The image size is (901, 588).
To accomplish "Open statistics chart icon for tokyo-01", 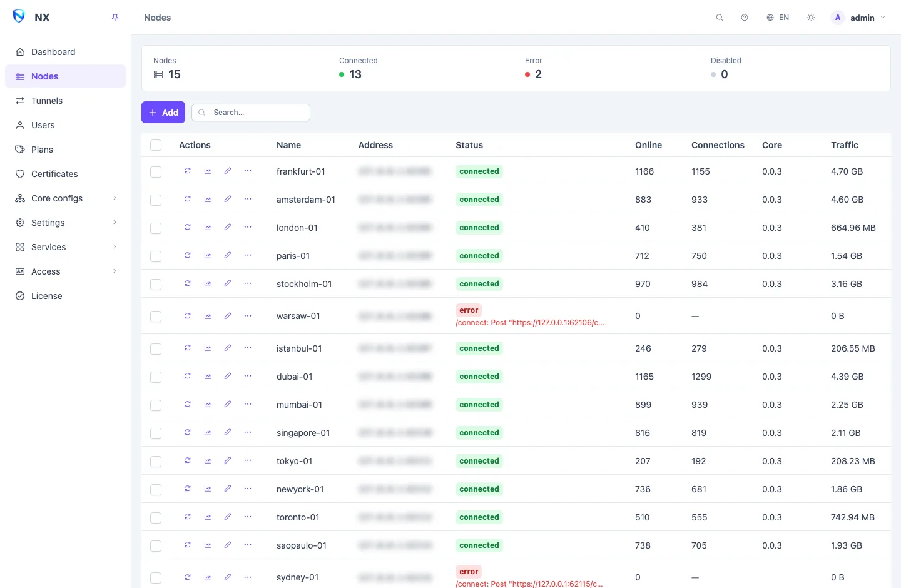I will [208, 460].
